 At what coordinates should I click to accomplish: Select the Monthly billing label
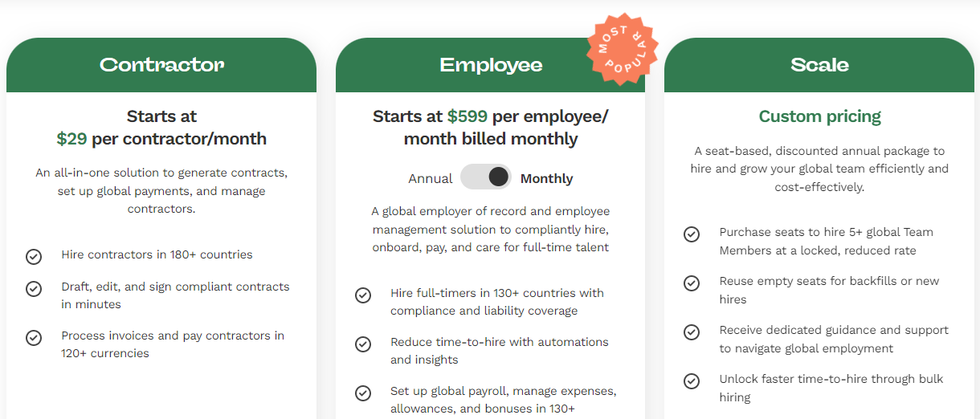pos(547,178)
